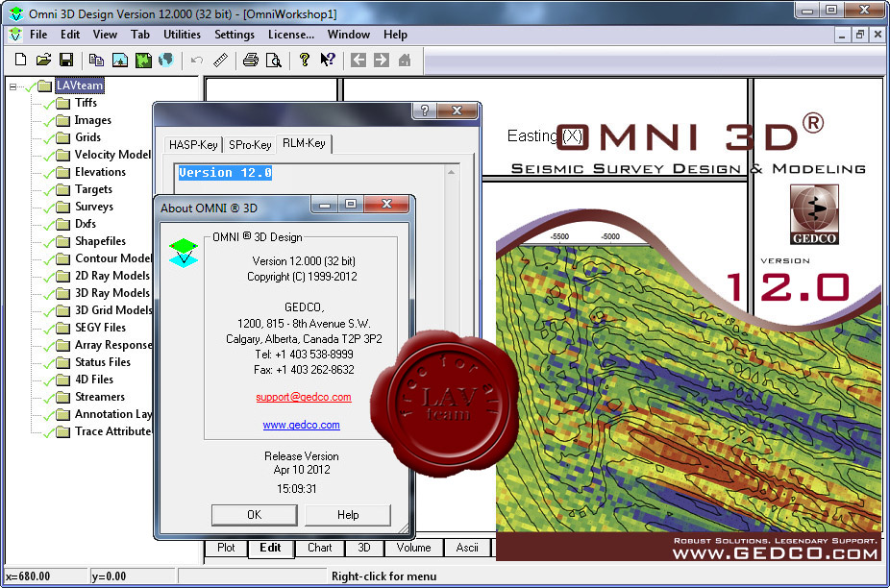Select the Array Response tree item

coord(113,345)
